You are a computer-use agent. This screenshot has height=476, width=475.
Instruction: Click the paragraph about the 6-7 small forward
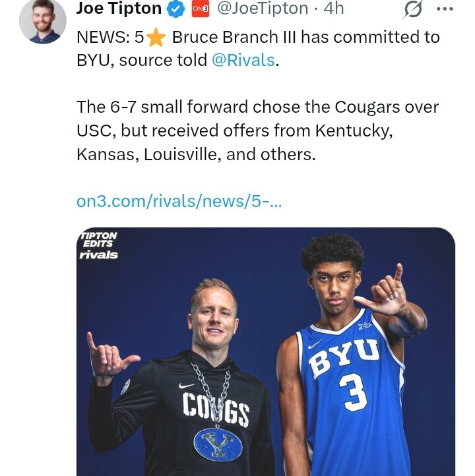coord(257,131)
